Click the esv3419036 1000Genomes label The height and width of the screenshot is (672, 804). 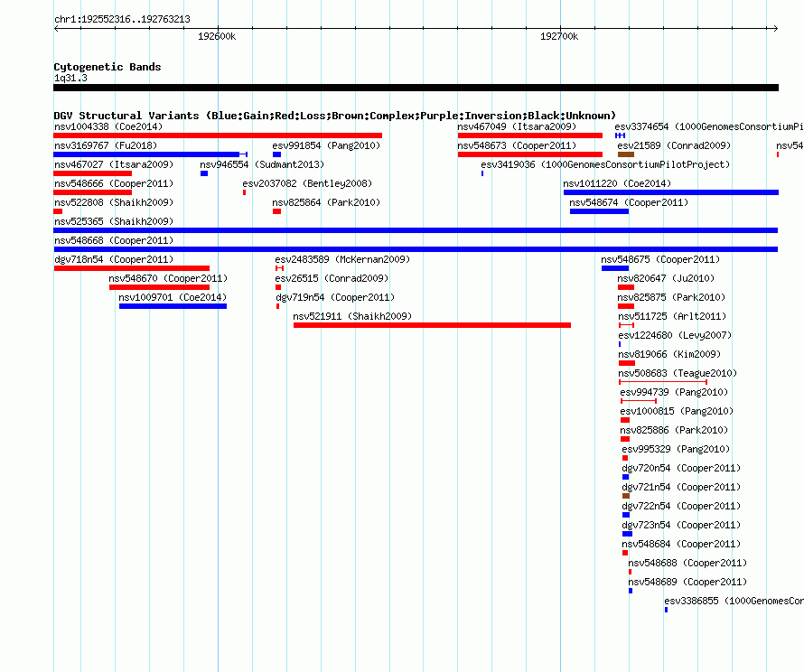pos(605,164)
